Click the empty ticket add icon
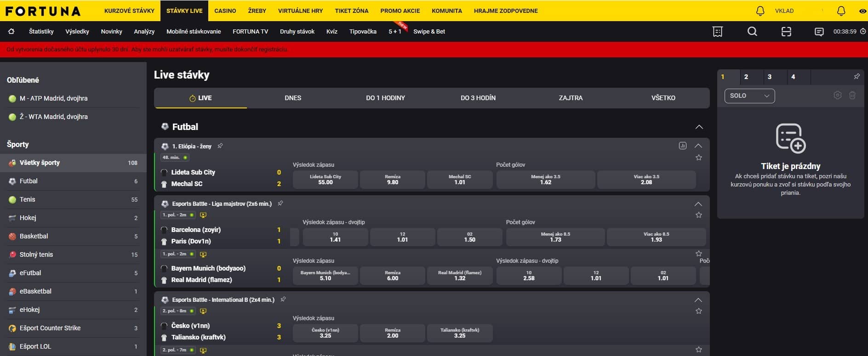This screenshot has height=356, width=868. (x=791, y=138)
